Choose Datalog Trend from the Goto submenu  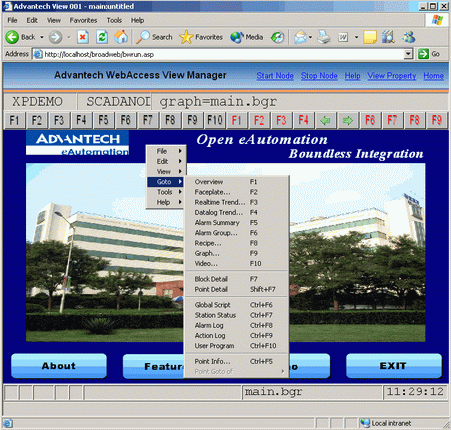pyautogui.click(x=236, y=212)
